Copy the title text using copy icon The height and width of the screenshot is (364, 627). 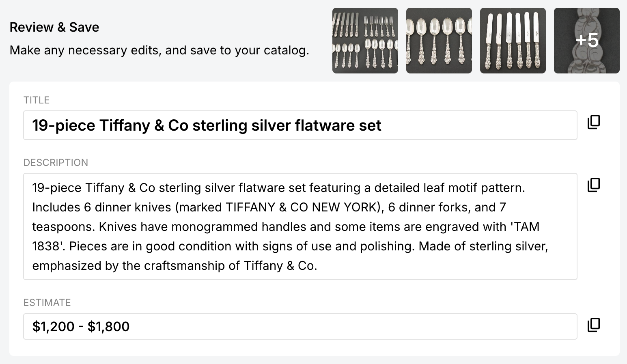pyautogui.click(x=594, y=122)
